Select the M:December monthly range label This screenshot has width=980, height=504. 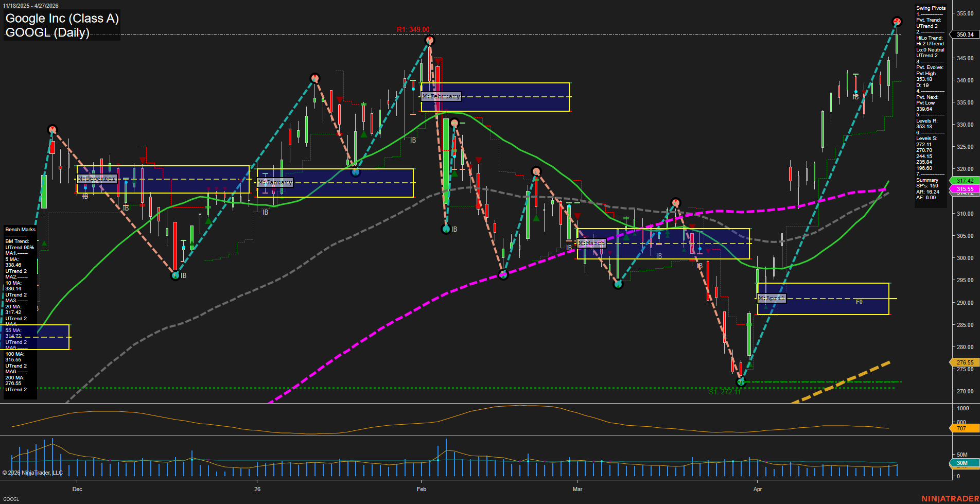point(97,179)
